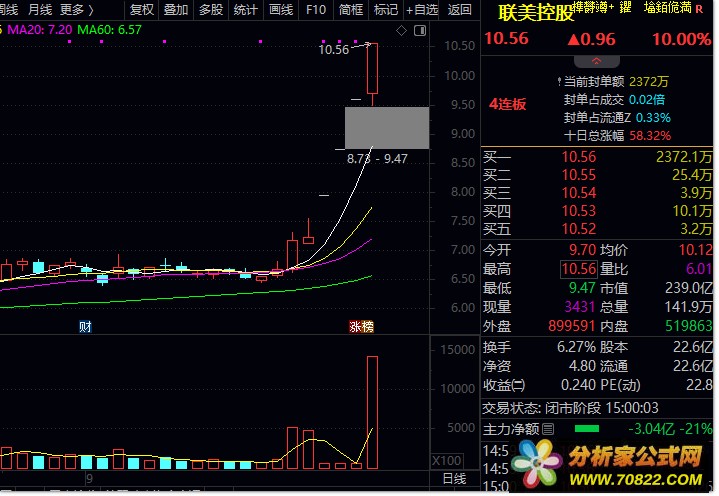Click the 买二 price 10.55
This screenshot has height=496, width=719.
[x=579, y=175]
